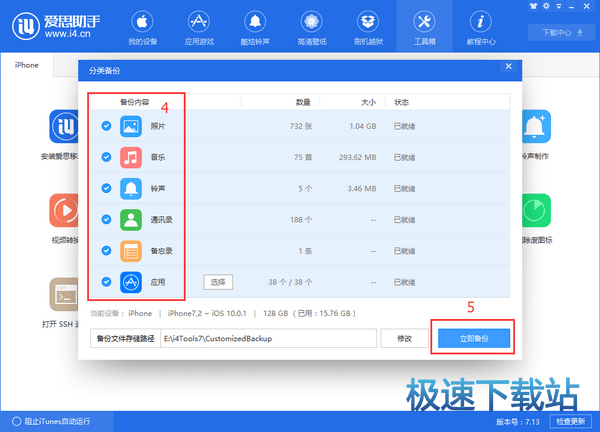Image resolution: width=600 pixels, height=432 pixels.
Task: Click the 版本号 7.13 version text
Action: click(518, 422)
